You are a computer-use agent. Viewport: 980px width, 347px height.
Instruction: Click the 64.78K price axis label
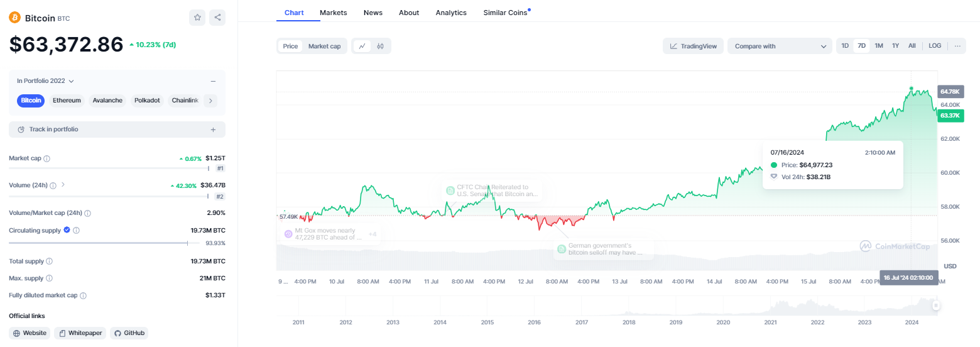point(950,92)
